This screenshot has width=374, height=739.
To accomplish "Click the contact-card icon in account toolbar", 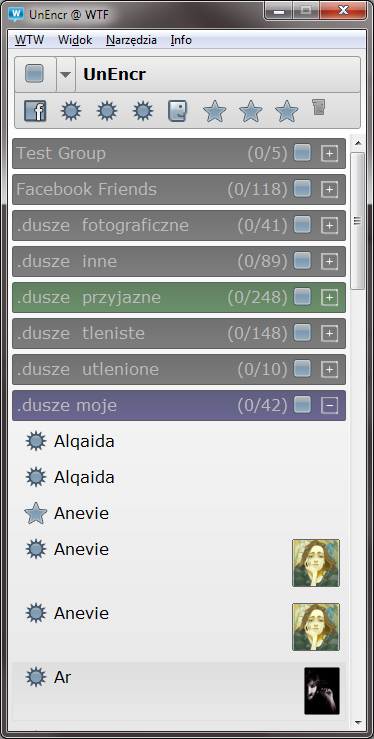I will pos(178,112).
